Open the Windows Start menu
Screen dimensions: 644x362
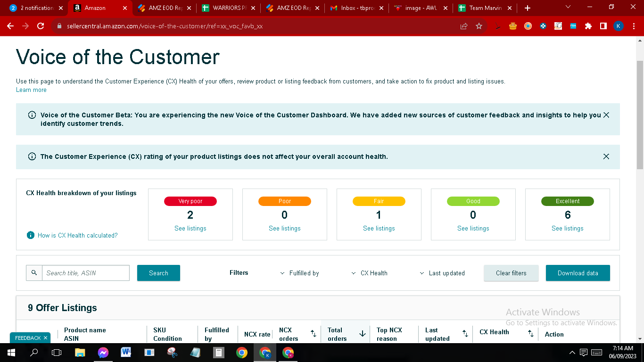11,353
